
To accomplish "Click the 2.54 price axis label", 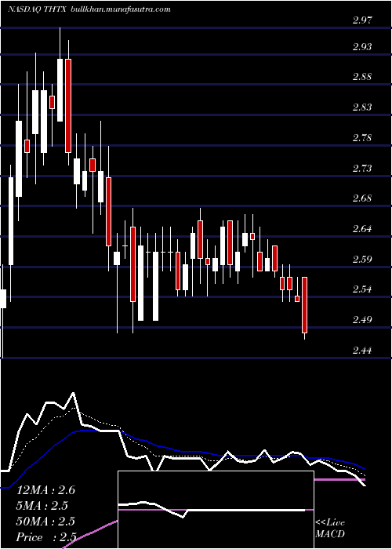I will point(362,289).
